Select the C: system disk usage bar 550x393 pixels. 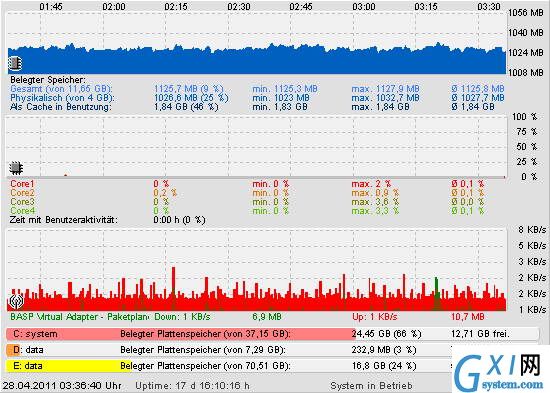(x=272, y=334)
